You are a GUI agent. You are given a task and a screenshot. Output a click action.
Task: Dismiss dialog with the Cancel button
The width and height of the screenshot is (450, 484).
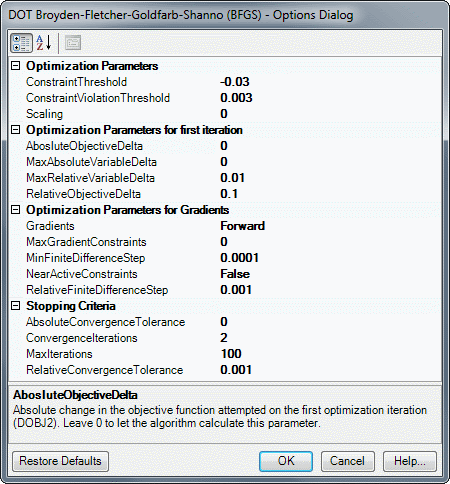(347, 461)
